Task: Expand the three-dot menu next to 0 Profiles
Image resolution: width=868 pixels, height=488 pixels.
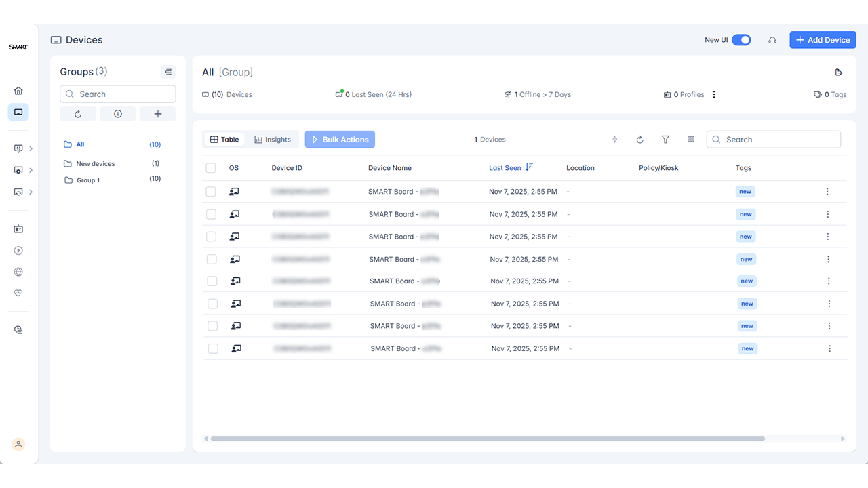Action: (x=713, y=94)
